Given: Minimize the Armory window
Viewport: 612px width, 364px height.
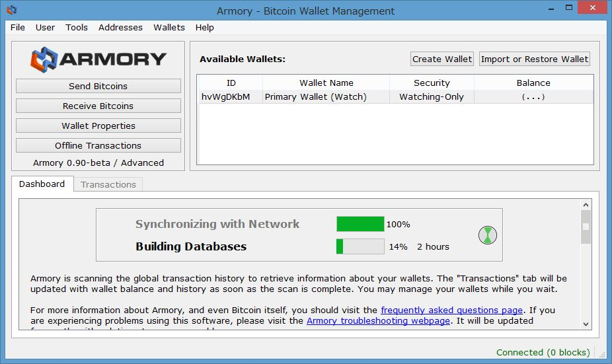Looking at the screenshot, I should [551, 8].
